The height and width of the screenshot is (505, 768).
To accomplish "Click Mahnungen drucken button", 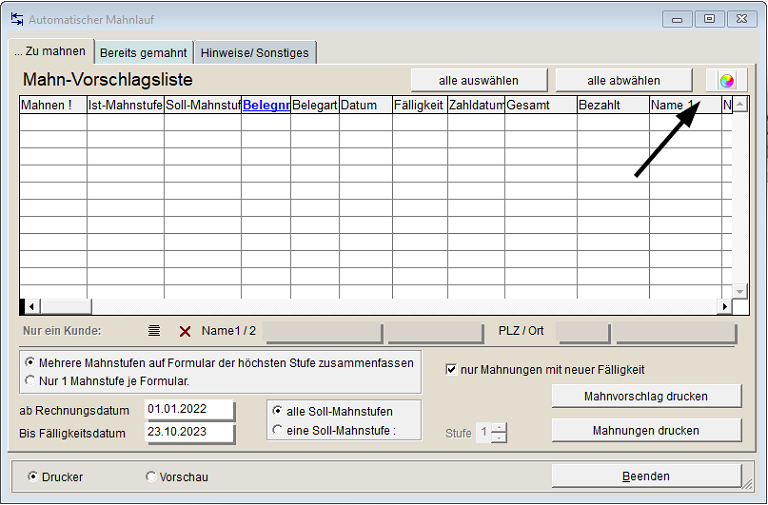I will (x=646, y=431).
